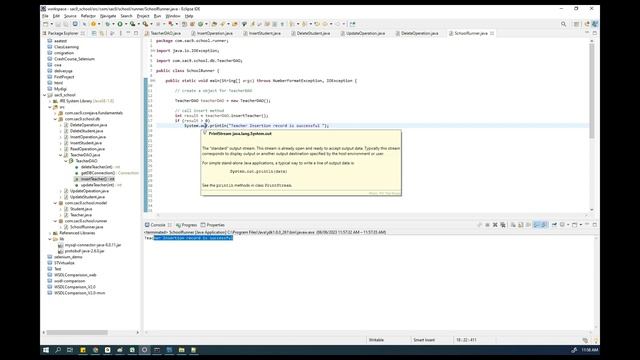The height and width of the screenshot is (360, 640).
Task: Click the Windows taskbar search icon
Action: click(x=58, y=350)
